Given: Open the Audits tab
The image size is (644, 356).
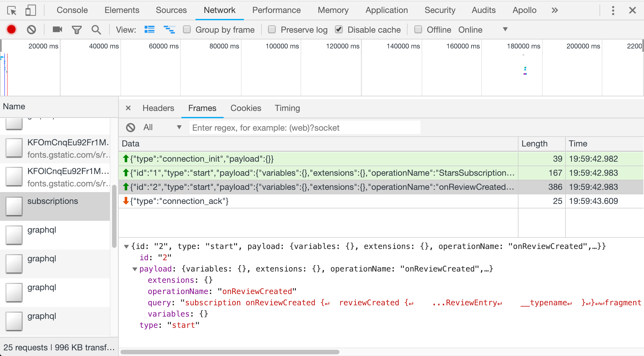Looking at the screenshot, I should 484,10.
